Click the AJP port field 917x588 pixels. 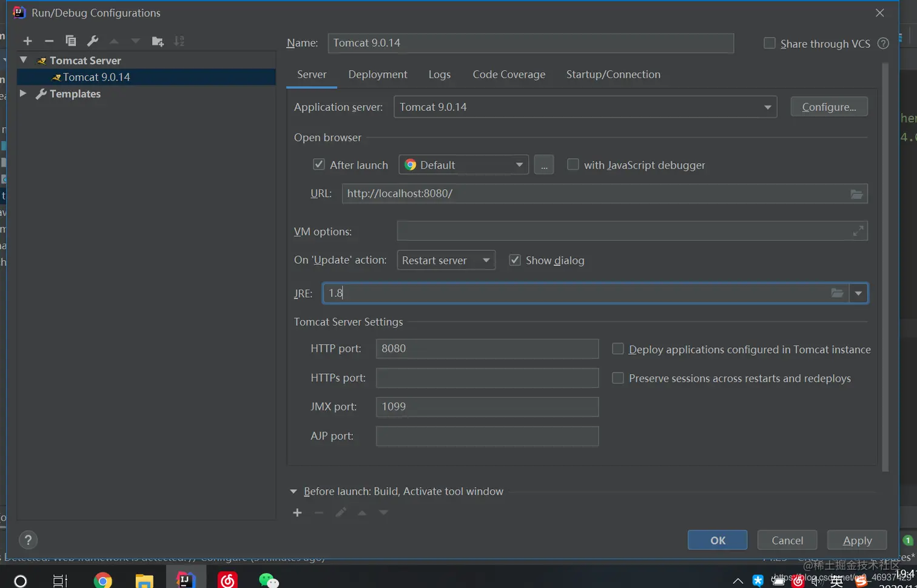point(487,436)
